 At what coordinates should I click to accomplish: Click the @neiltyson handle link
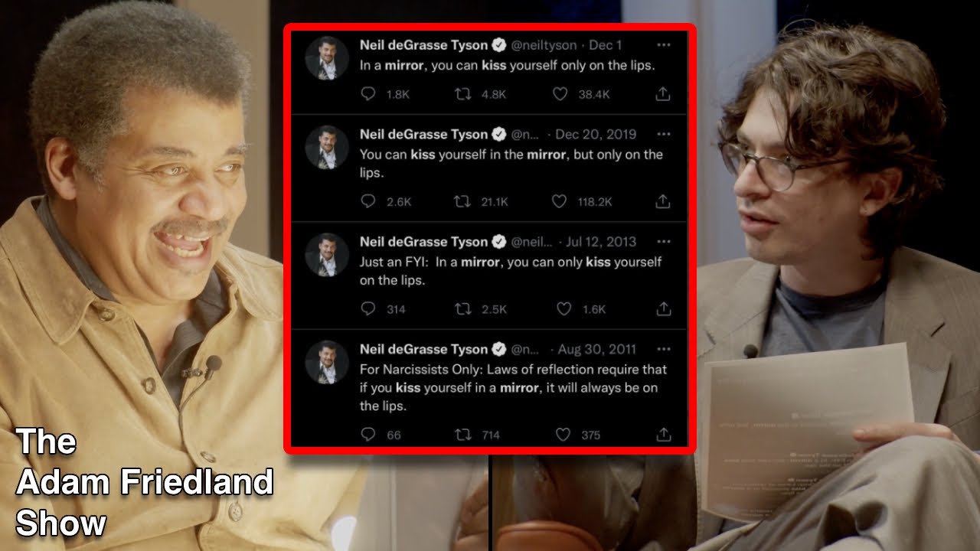543,45
